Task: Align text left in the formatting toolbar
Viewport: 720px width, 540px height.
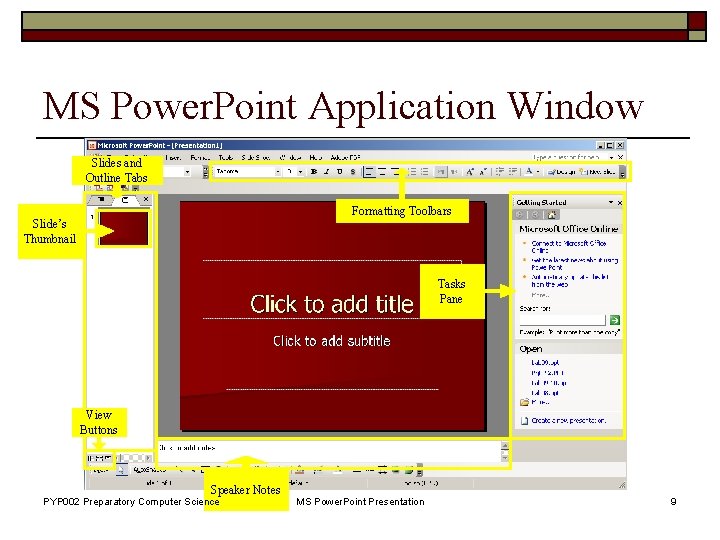Action: [369, 172]
